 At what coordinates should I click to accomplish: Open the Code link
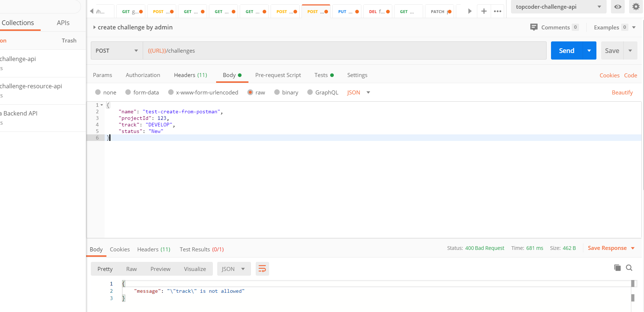point(631,75)
